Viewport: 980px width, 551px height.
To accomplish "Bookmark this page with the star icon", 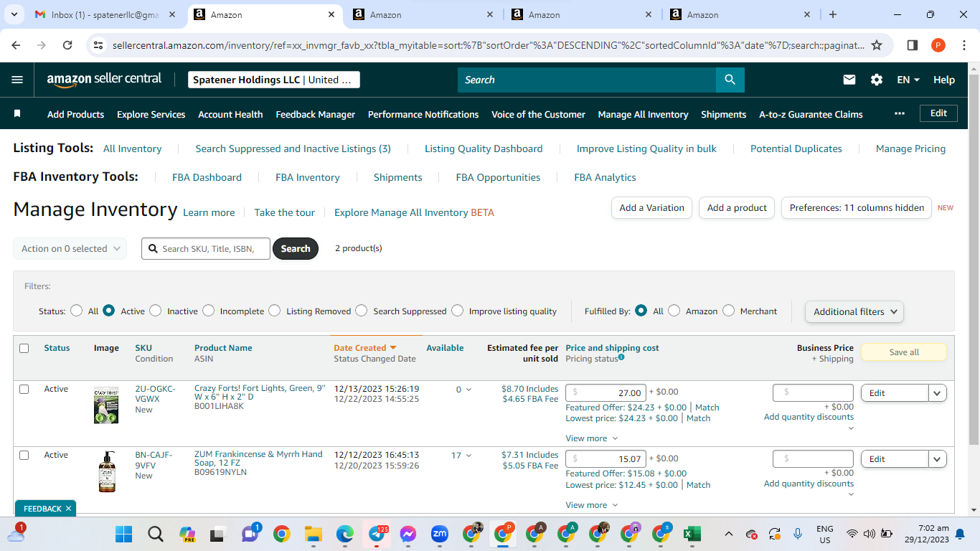I will pos(877,45).
